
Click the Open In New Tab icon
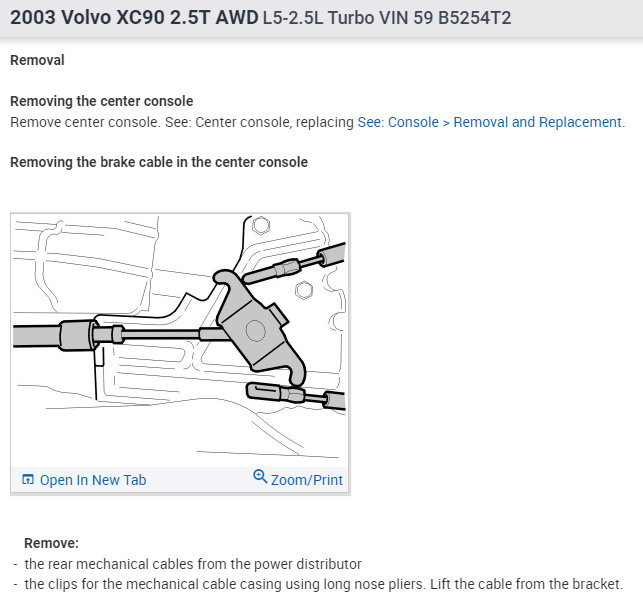coord(28,480)
